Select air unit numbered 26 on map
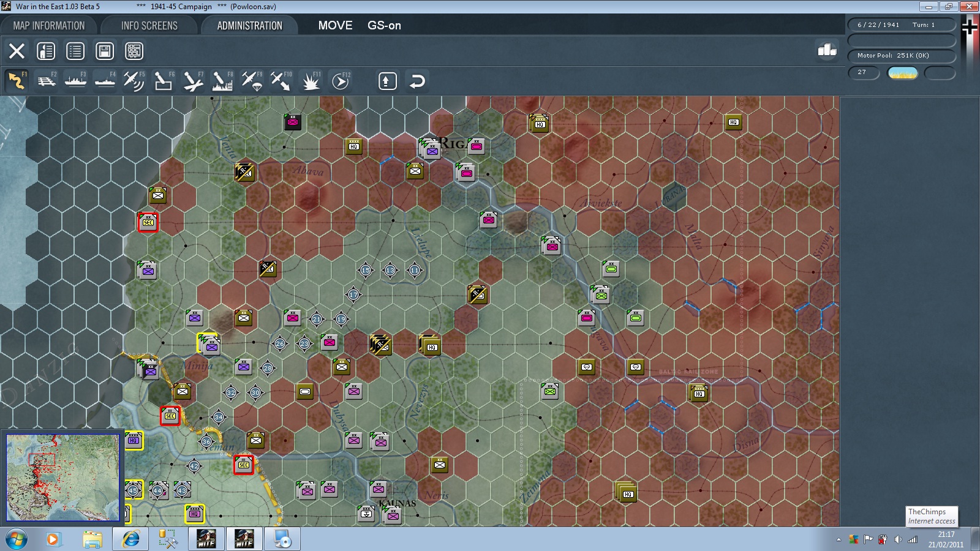The image size is (980, 551). tap(280, 343)
